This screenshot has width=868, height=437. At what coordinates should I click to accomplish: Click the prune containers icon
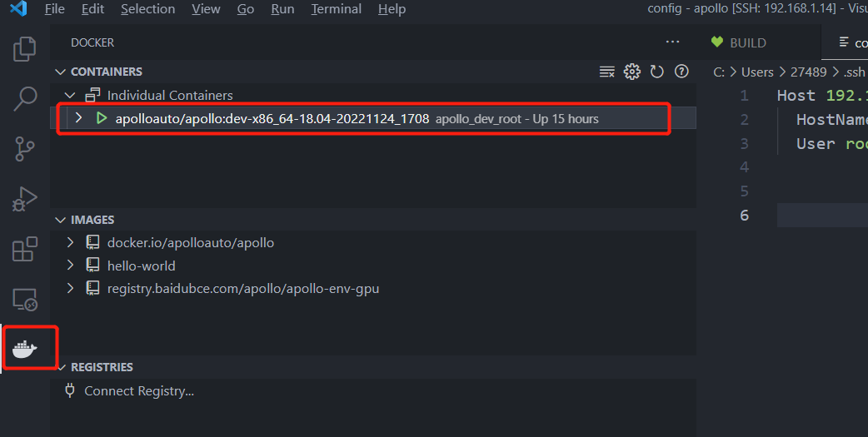click(606, 72)
